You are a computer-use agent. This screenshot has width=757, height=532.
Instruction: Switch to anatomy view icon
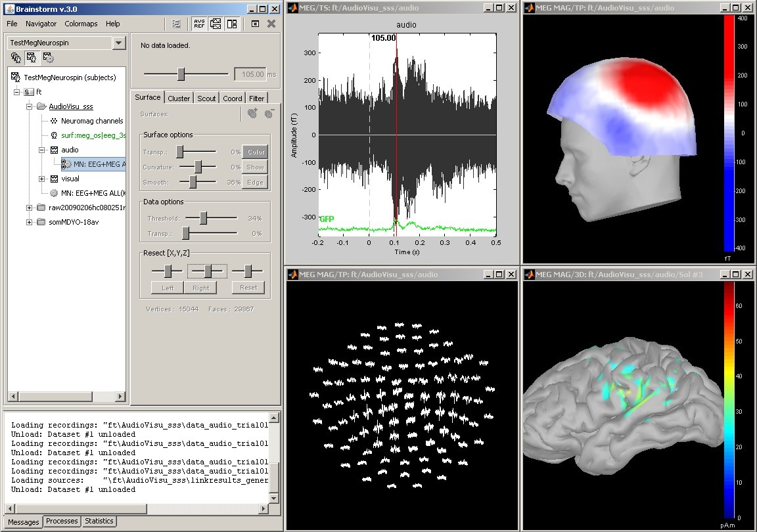[x=16, y=58]
